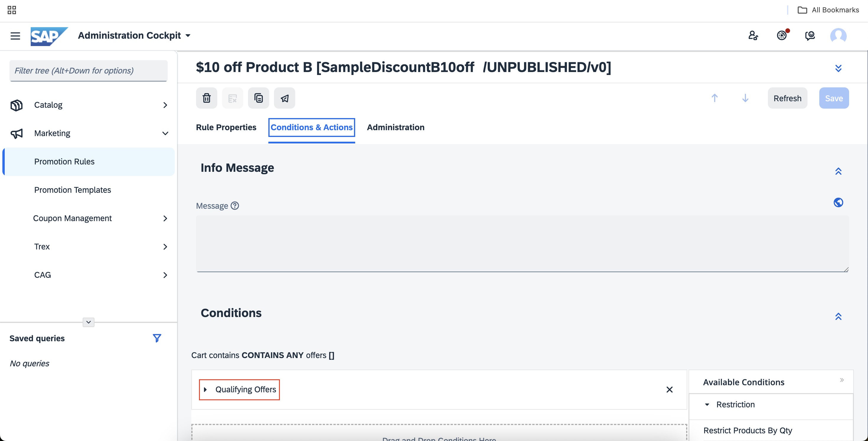Click the Marketing megaphone icon
The width and height of the screenshot is (868, 441).
[16, 133]
